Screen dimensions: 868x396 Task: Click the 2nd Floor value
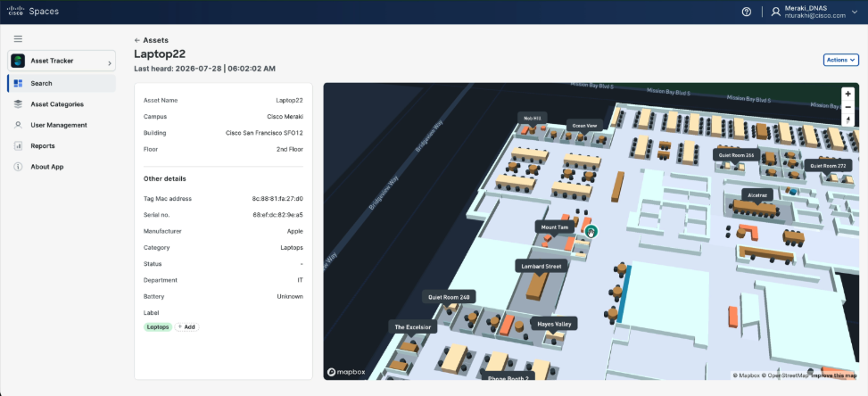pos(290,149)
